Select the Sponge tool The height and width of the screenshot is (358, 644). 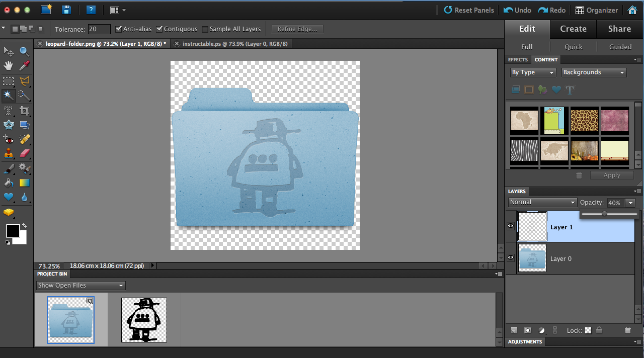click(x=9, y=212)
